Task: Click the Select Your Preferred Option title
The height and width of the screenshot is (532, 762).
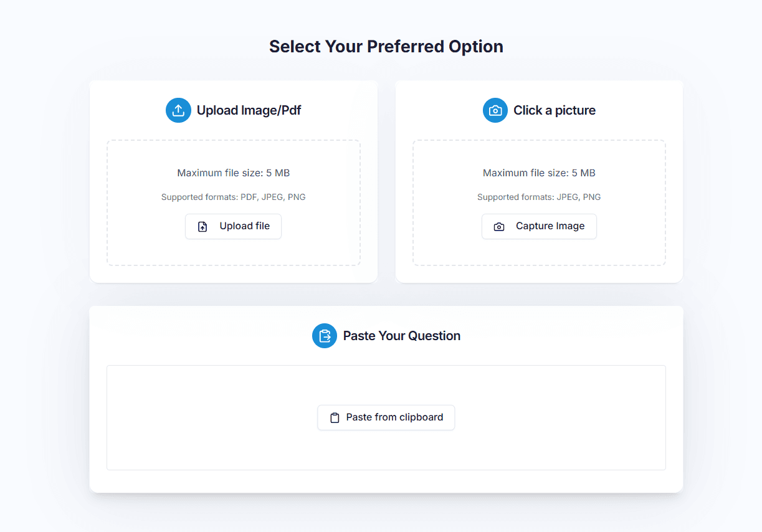Action: click(386, 47)
